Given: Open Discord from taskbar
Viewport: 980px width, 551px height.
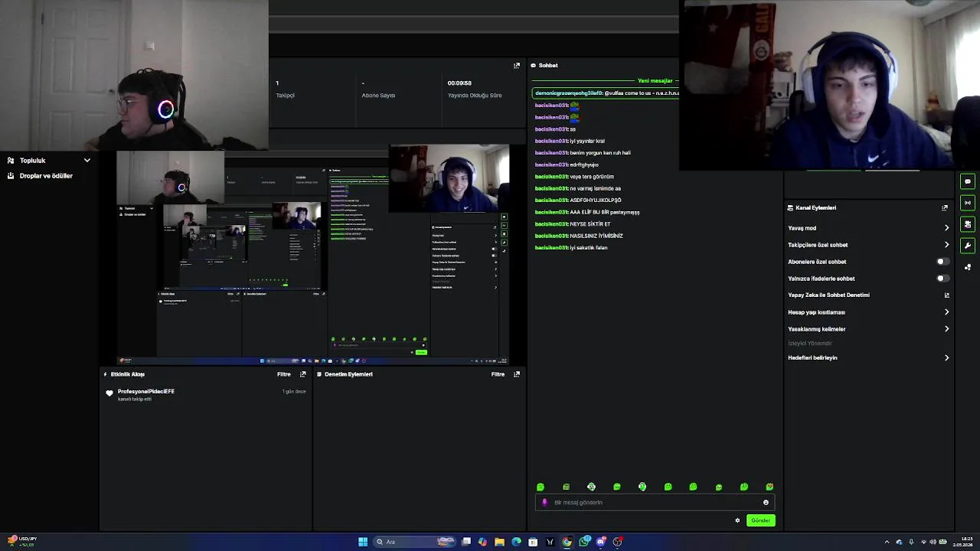Looking at the screenshot, I should click(x=601, y=542).
